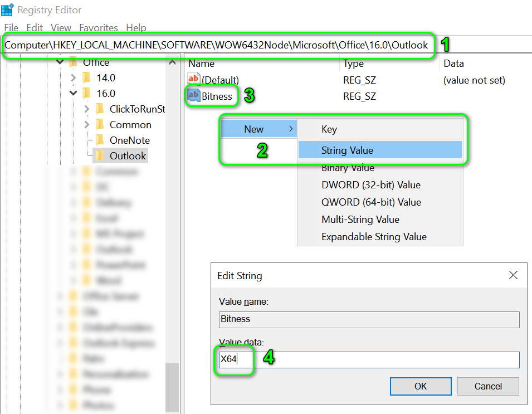Open the File menu
532x414 pixels.
pos(11,27)
